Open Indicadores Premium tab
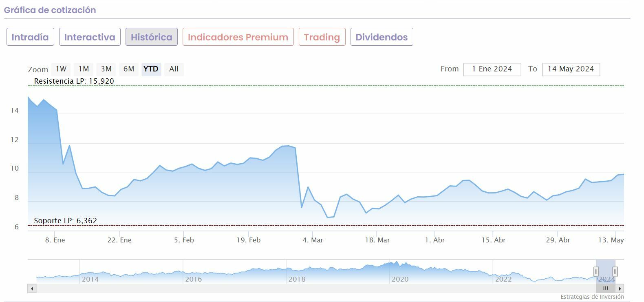 (238, 37)
